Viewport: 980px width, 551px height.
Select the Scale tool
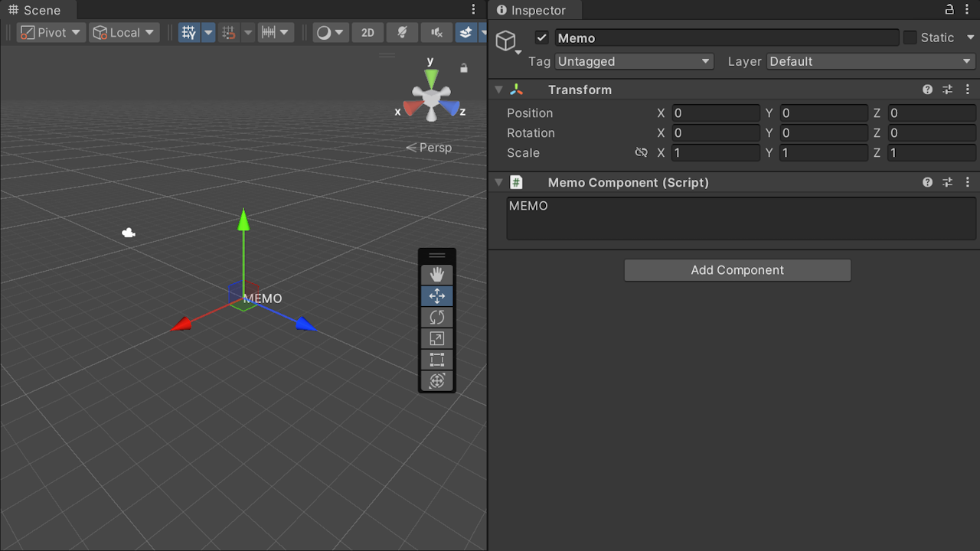tap(436, 338)
